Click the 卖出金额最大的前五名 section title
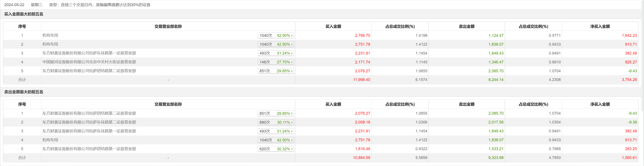The height and width of the screenshot is (166, 644). coord(24,92)
